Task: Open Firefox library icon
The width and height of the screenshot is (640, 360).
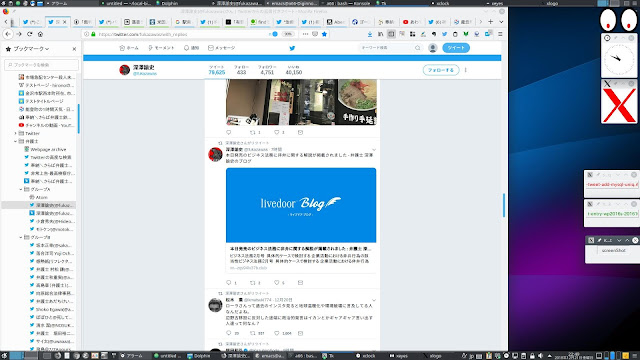Action: (x=380, y=34)
